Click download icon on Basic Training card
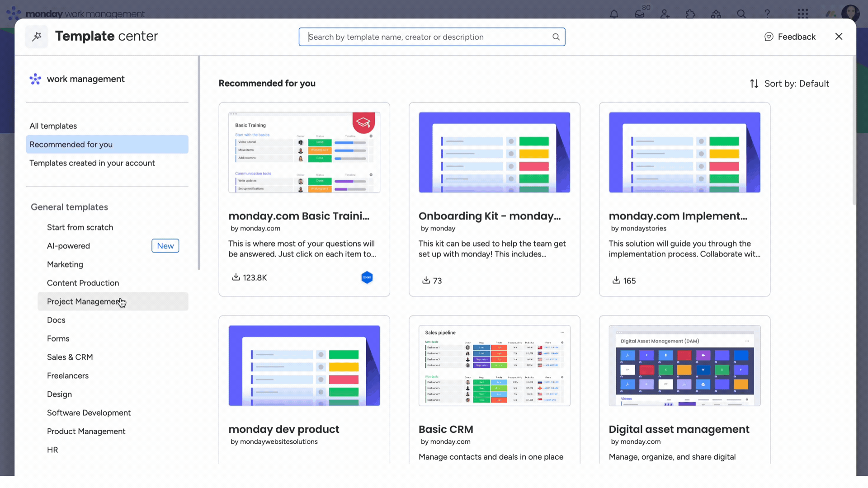 (236, 277)
